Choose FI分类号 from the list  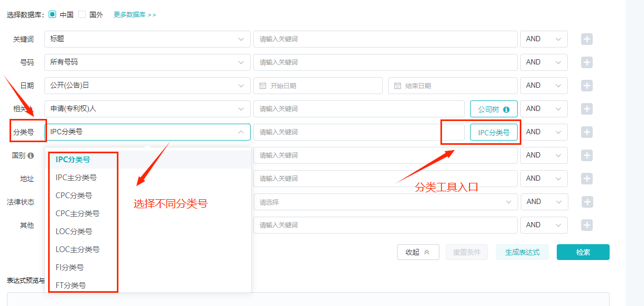[148, 267]
